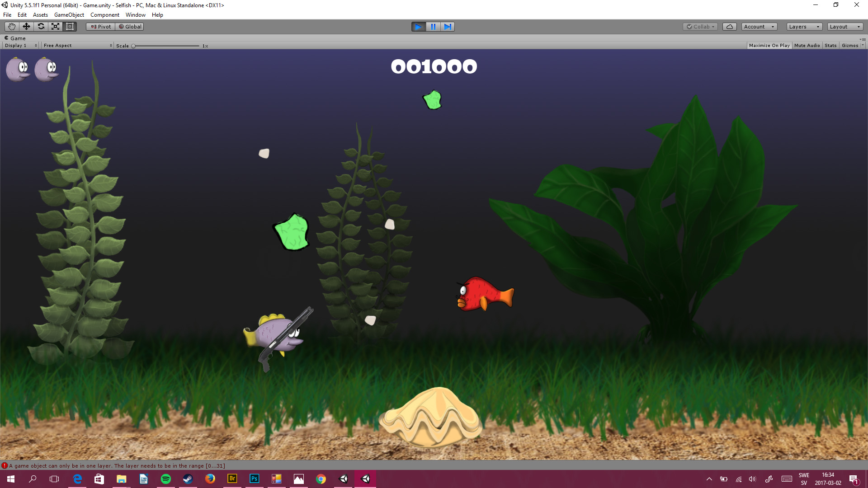Click the Game view Scale slider
Image resolution: width=868 pixels, height=488 pixels.
tap(166, 46)
